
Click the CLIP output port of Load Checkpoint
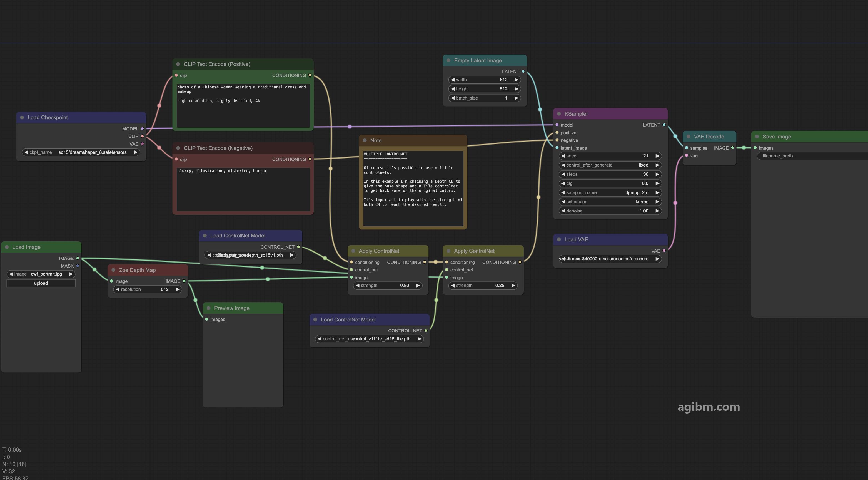tap(142, 136)
